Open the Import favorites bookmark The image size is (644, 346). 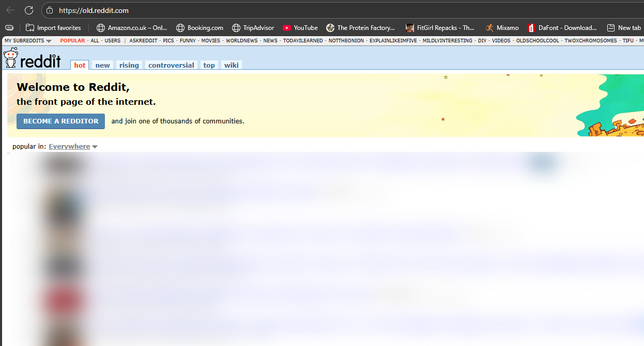click(53, 28)
